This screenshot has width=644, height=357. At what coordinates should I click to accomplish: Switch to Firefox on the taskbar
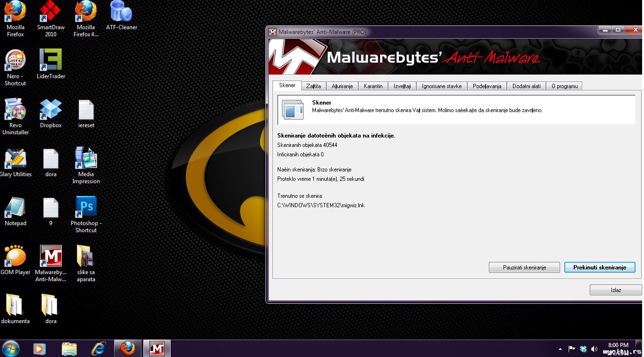coord(128,349)
